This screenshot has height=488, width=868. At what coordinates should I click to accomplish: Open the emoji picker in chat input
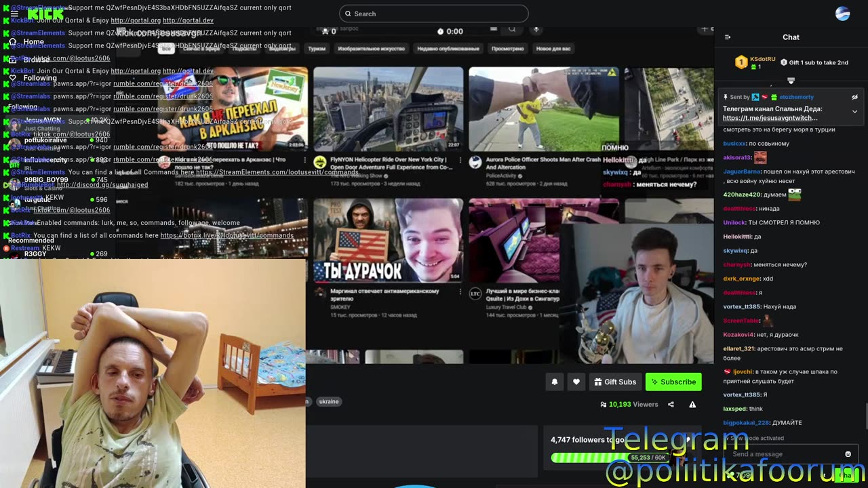click(x=848, y=454)
